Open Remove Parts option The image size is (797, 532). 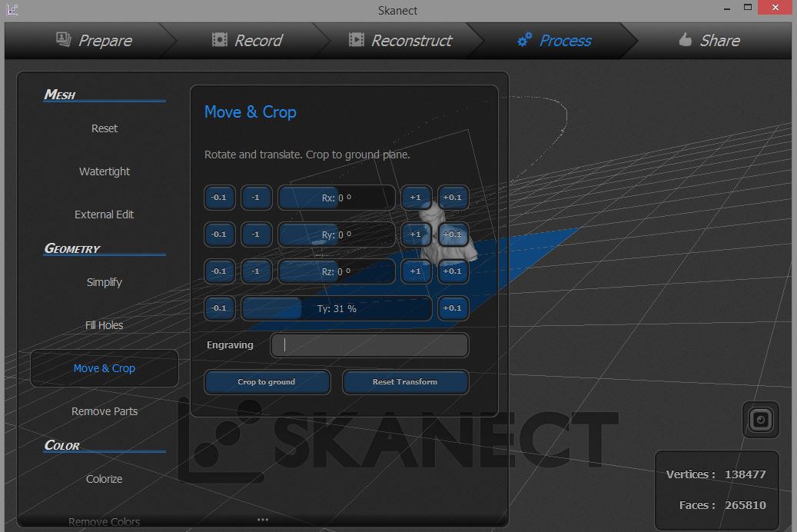(105, 411)
